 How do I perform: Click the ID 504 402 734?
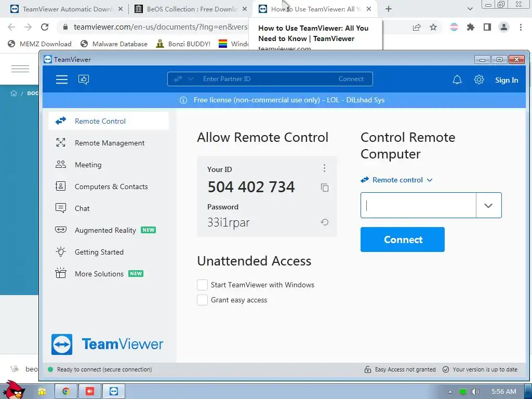click(251, 187)
